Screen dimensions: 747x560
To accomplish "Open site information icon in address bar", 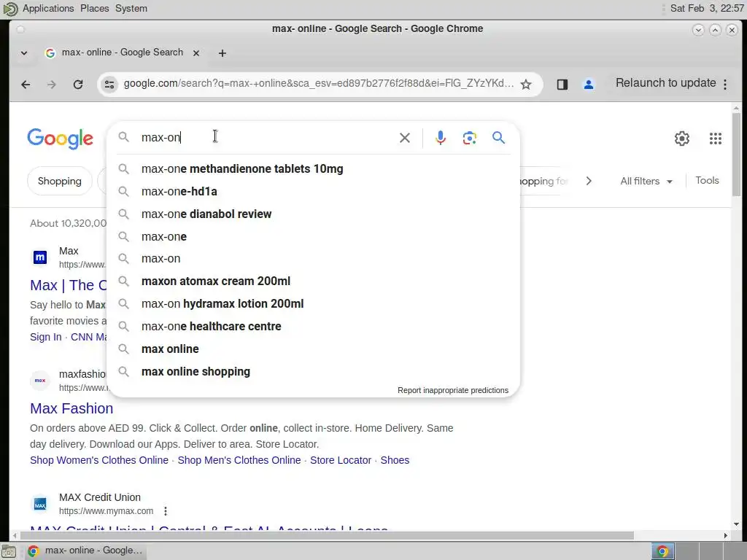I will [x=109, y=85].
